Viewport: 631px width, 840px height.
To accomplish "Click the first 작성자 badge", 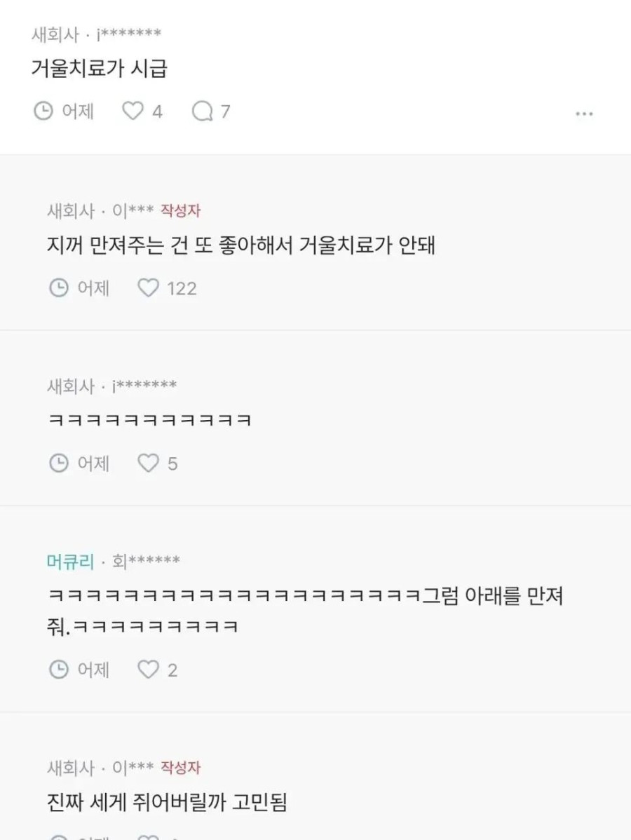I will [180, 210].
